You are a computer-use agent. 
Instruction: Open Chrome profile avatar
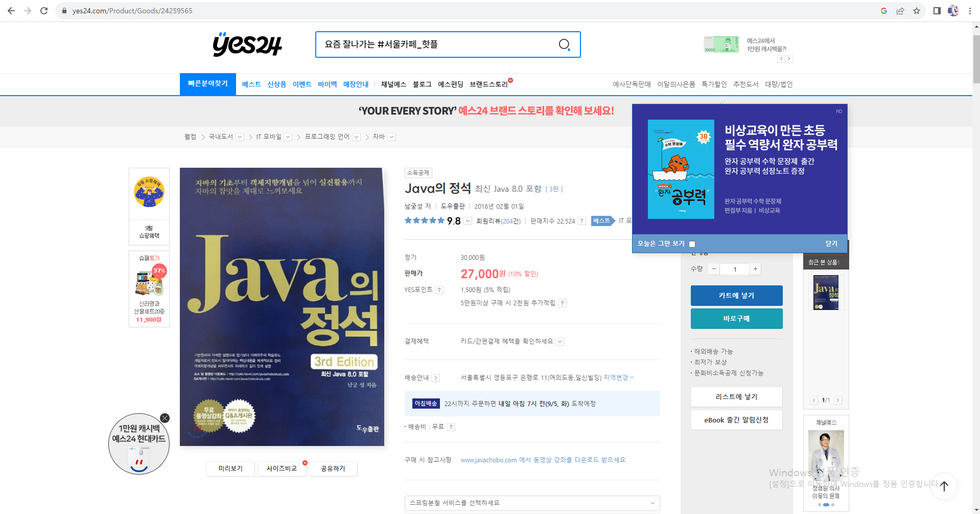coord(953,11)
